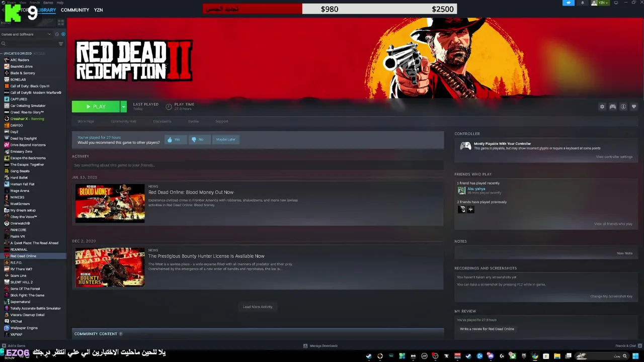Click the Manage Downloads icon

pyautogui.click(x=305, y=346)
